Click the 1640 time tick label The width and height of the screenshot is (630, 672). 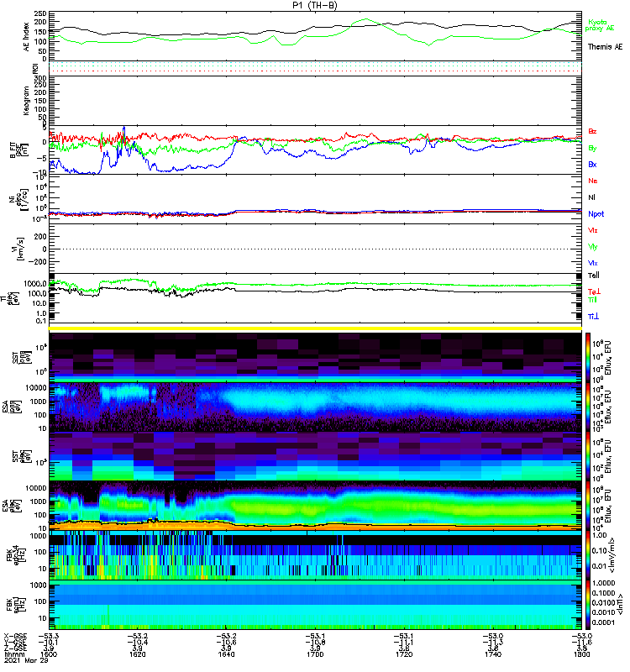point(226,654)
